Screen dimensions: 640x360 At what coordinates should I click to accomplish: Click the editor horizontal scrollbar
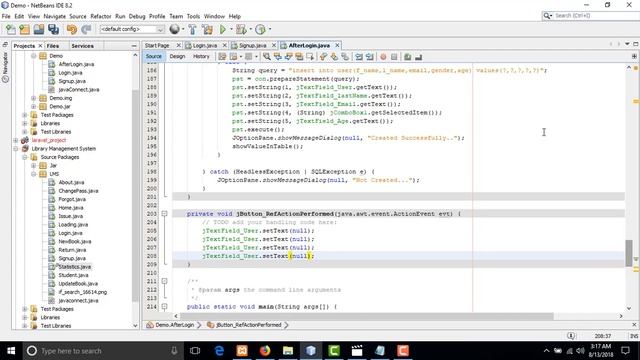coord(367,316)
